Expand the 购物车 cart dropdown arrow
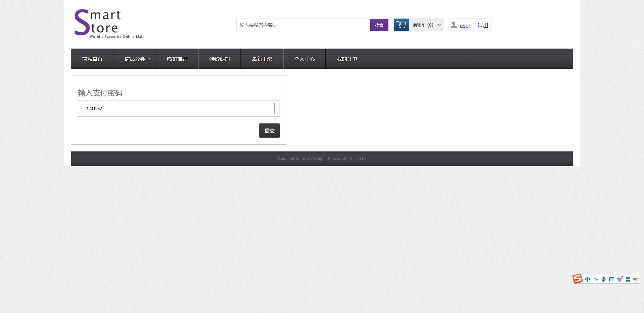 (x=439, y=25)
